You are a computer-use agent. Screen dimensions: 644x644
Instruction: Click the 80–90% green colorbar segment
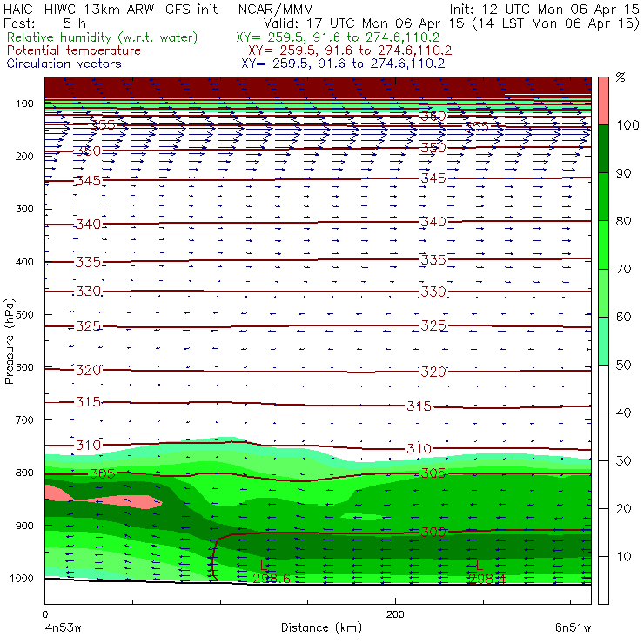[x=603, y=197]
